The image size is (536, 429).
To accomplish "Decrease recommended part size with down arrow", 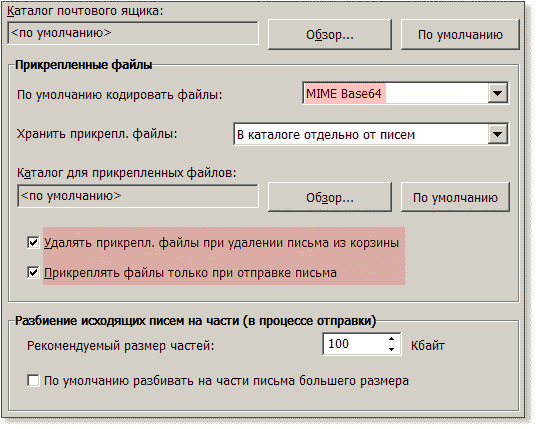I will (392, 349).
